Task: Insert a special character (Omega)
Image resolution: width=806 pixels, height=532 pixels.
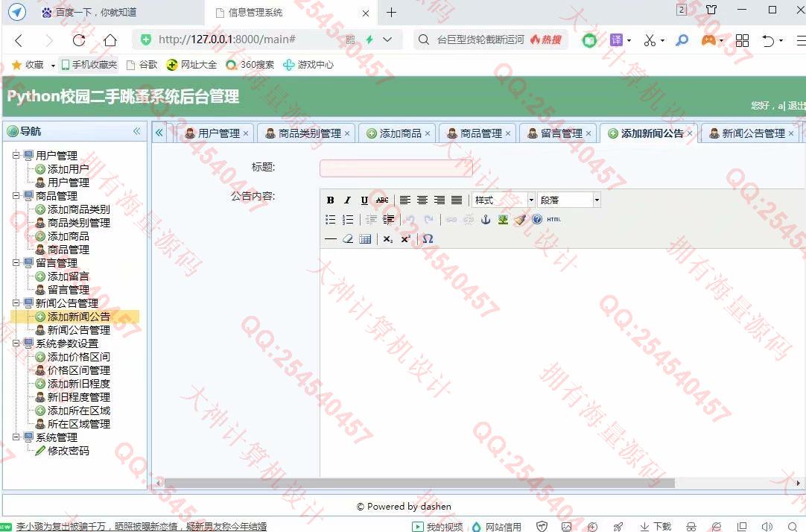Action: coord(428,239)
